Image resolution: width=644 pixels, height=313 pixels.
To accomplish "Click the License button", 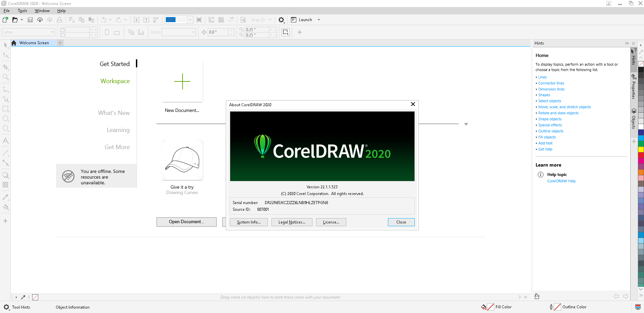I will pyautogui.click(x=331, y=222).
